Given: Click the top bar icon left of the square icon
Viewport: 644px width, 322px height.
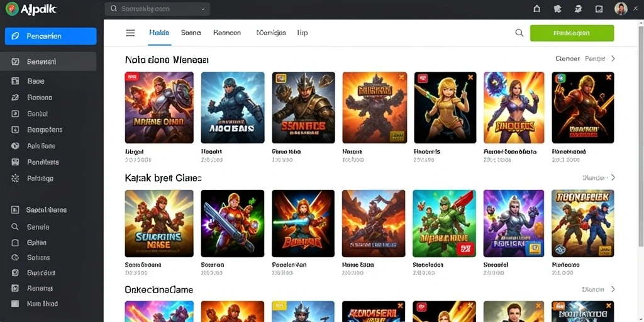Looking at the screenshot, I should click(x=578, y=9).
